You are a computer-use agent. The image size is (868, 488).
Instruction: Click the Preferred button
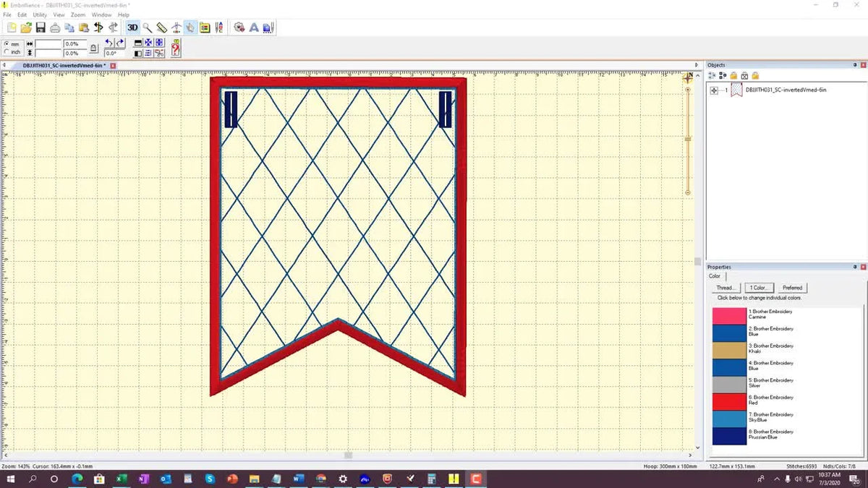coord(793,288)
